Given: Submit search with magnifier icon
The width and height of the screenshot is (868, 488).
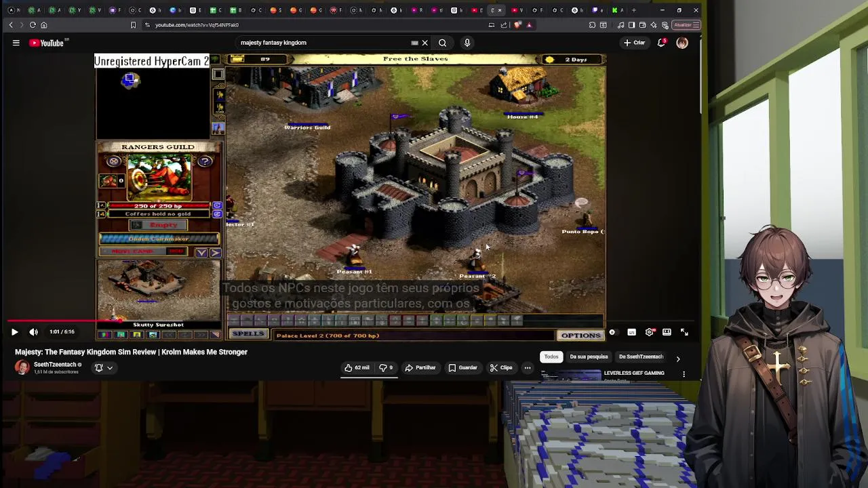Looking at the screenshot, I should pyautogui.click(x=442, y=43).
